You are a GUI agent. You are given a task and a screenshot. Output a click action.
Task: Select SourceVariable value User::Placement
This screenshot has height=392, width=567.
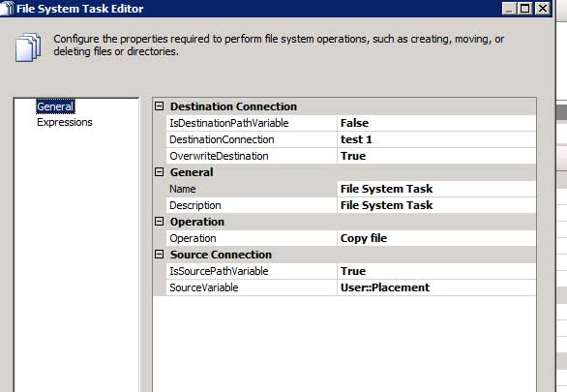point(436,287)
